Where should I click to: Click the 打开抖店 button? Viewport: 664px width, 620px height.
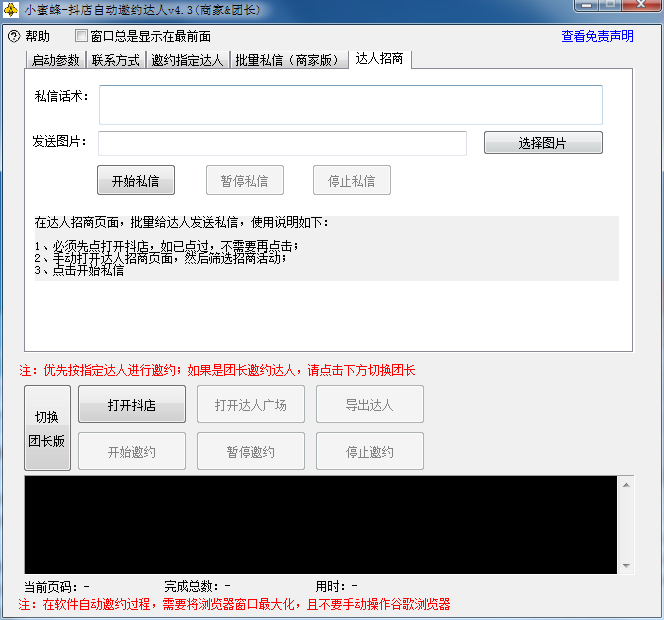132,404
